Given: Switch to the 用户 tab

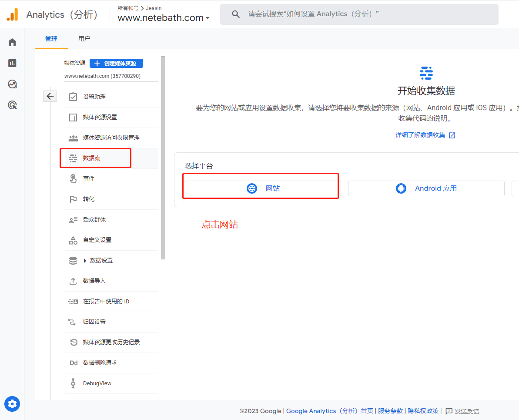Looking at the screenshot, I should 84,39.
